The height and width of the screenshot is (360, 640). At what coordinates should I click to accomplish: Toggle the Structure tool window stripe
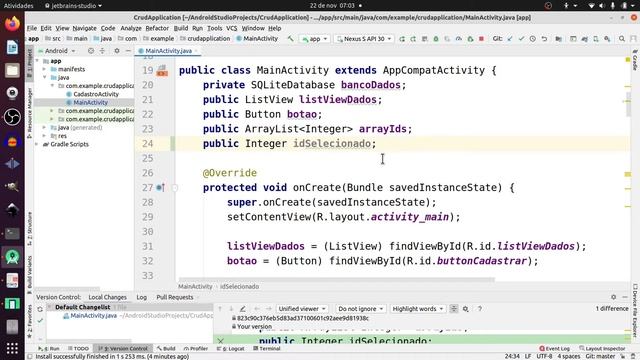click(29, 229)
